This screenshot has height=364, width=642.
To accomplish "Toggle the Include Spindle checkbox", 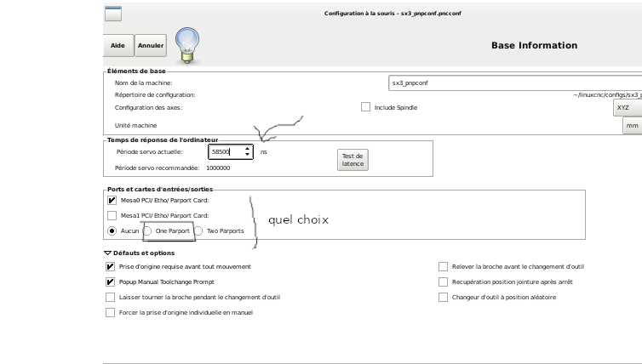I will point(365,107).
